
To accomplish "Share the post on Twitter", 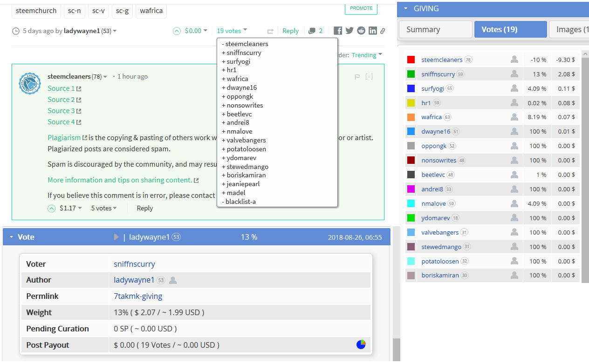I will click(349, 31).
